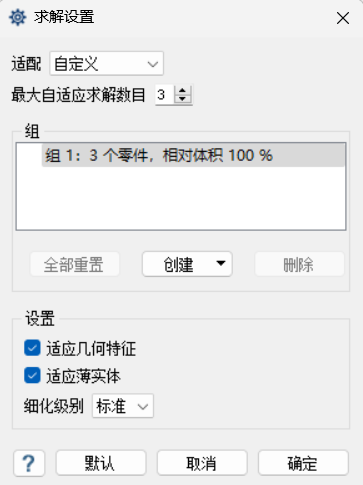Open the 适配 自定义 dropdown
Screen dimensions: 363x485
pyautogui.click(x=107, y=63)
